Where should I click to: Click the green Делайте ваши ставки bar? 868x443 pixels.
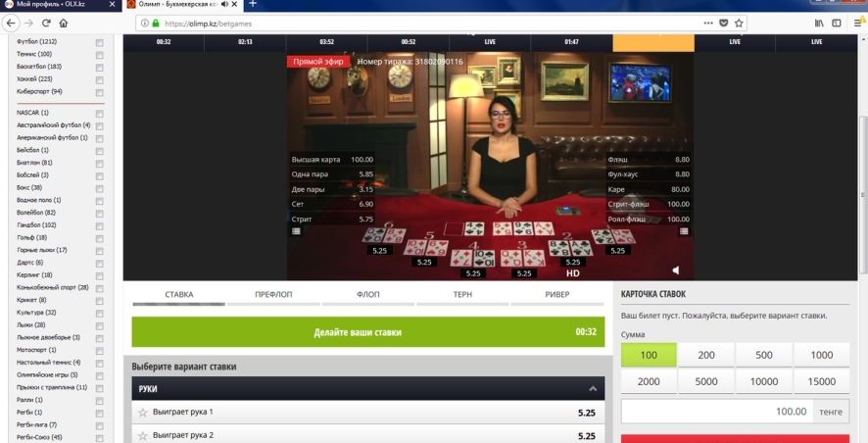tap(368, 332)
